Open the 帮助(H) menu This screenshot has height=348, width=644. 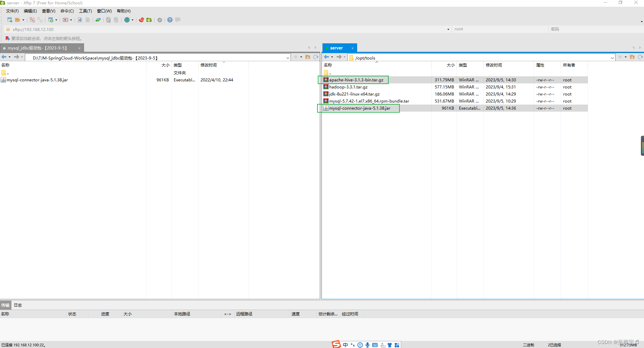coord(124,11)
